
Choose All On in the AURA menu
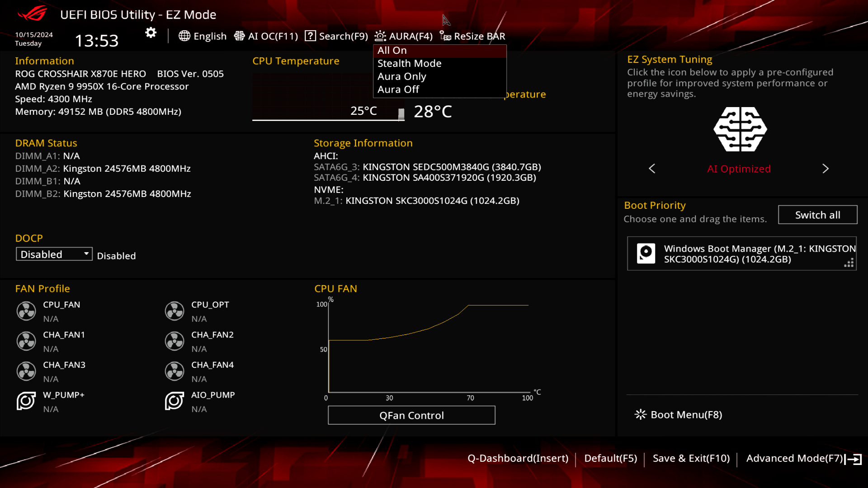click(392, 50)
